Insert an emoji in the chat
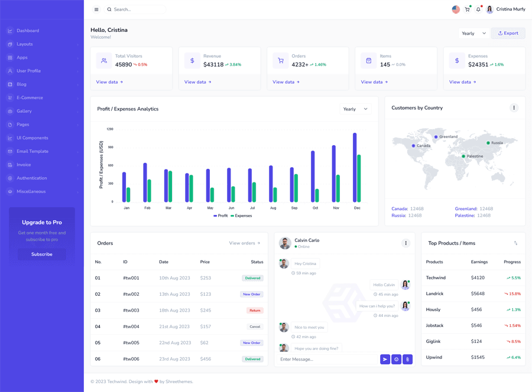Viewport: 532px width, 392px height. point(396,359)
